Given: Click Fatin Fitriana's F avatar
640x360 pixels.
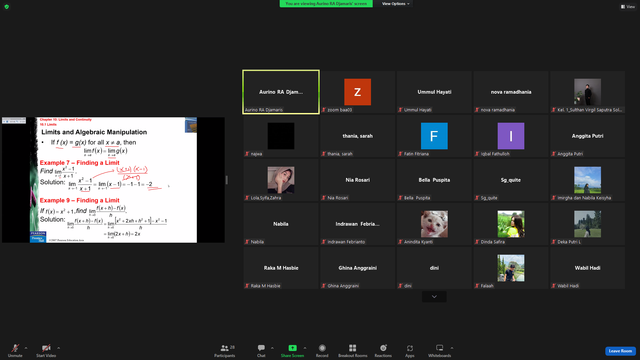Looking at the screenshot, I should click(434, 136).
